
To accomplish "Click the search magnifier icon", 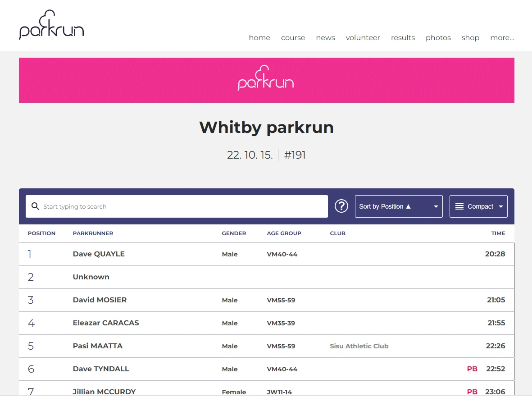I will tap(35, 206).
